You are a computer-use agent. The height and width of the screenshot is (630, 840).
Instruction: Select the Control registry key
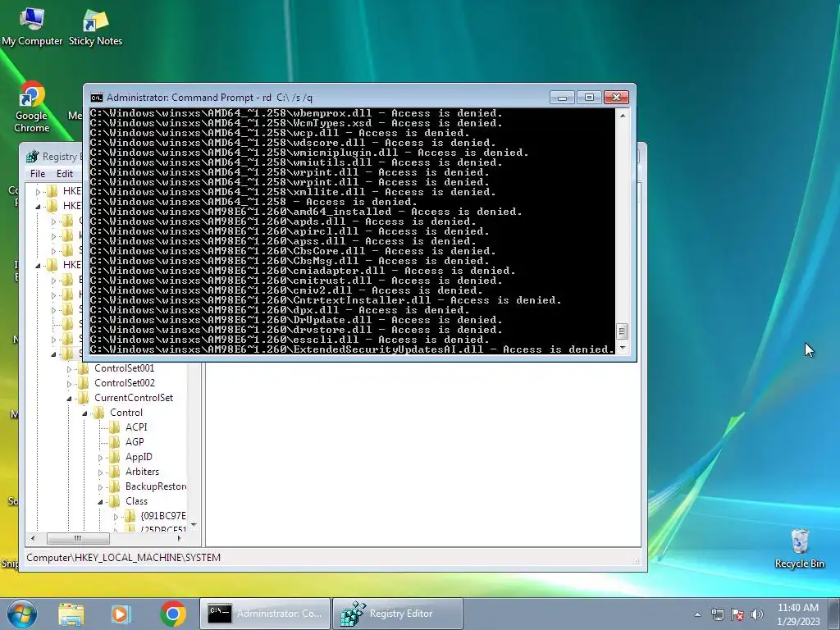click(126, 413)
